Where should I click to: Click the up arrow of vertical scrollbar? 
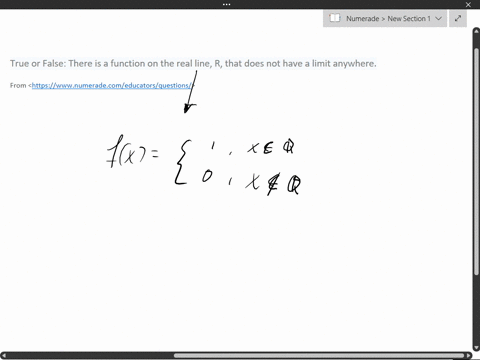pyautogui.click(x=476, y=31)
